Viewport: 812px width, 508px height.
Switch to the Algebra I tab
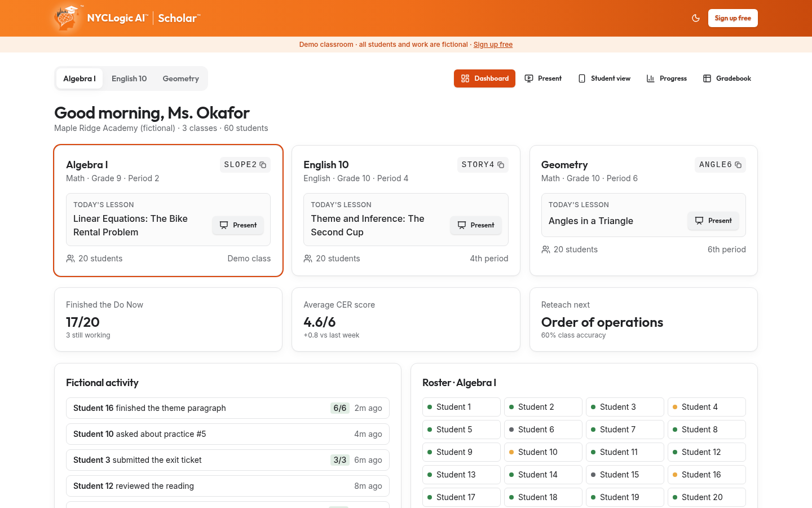pos(80,78)
